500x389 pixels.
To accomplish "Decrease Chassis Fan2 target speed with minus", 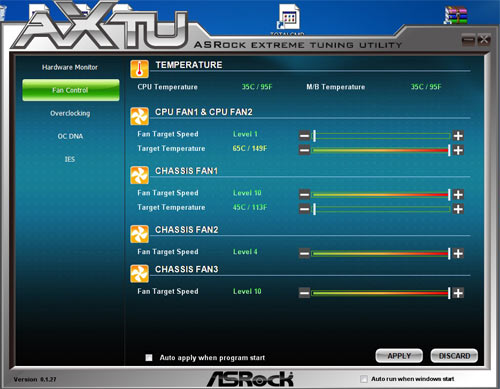I will [304, 253].
